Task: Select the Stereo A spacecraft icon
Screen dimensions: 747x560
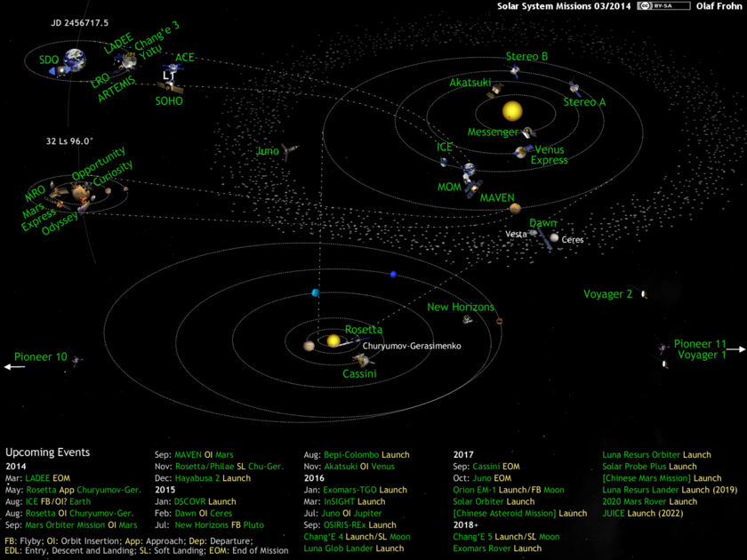Action: pos(574,88)
